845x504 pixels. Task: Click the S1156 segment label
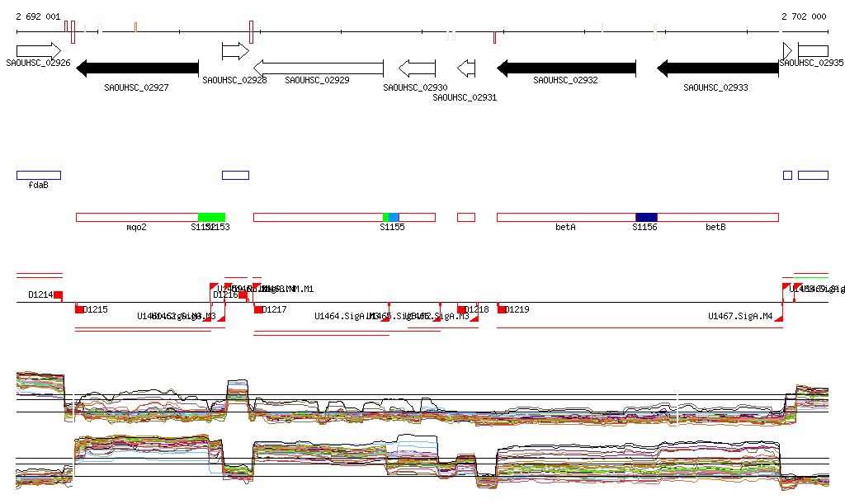tap(644, 227)
